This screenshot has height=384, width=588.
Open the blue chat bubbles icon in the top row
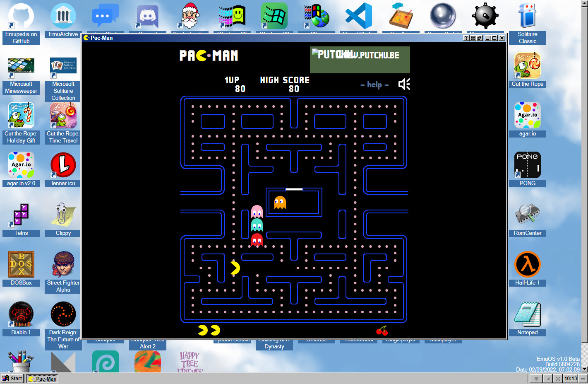106,16
